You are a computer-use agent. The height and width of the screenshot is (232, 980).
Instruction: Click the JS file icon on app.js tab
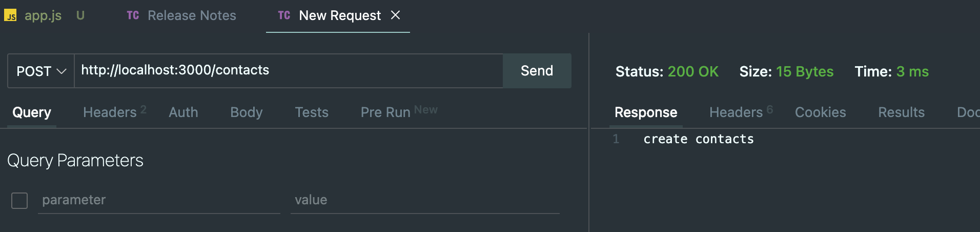(x=10, y=15)
